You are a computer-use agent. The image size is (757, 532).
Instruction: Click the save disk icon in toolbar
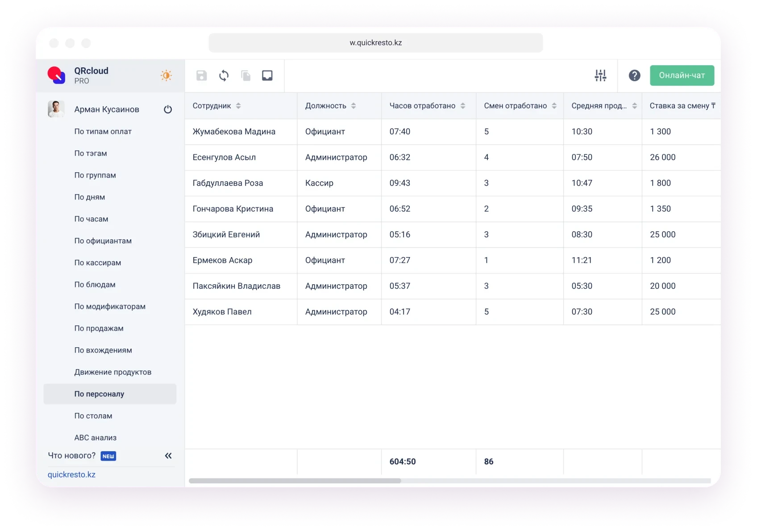click(x=202, y=75)
